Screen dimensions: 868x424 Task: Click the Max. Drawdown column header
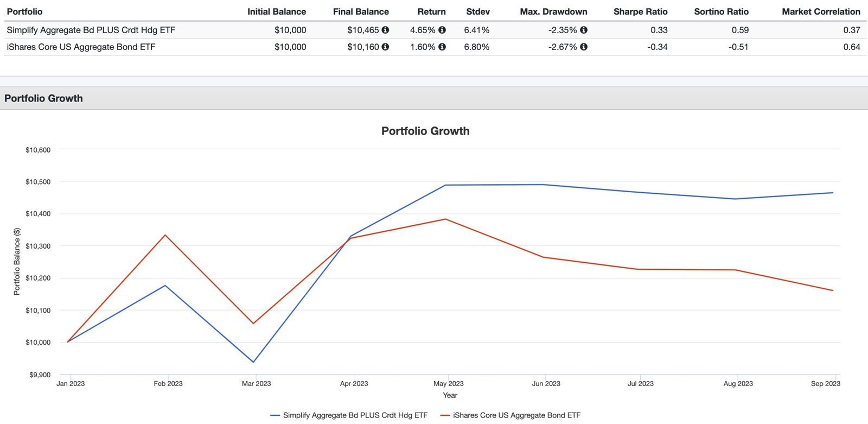click(553, 11)
